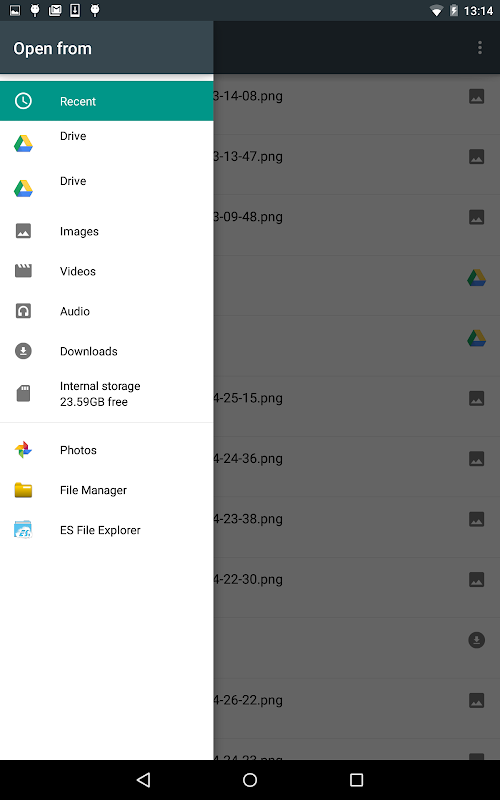Open File Manager folder icon

23,490
